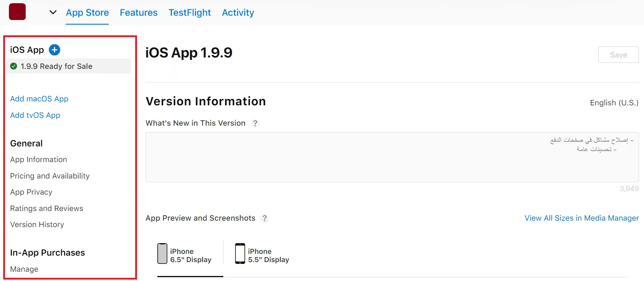The width and height of the screenshot is (644, 281).
Task: Select the iPhone 5.5" Display tab
Action: click(x=262, y=255)
